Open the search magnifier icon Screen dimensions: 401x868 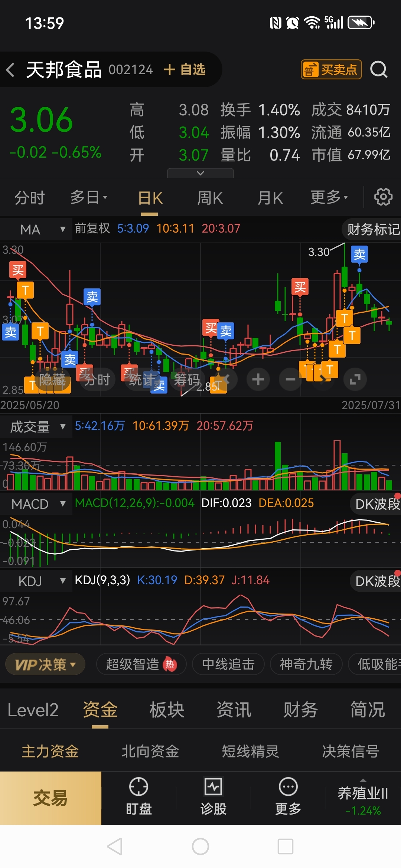tap(379, 69)
